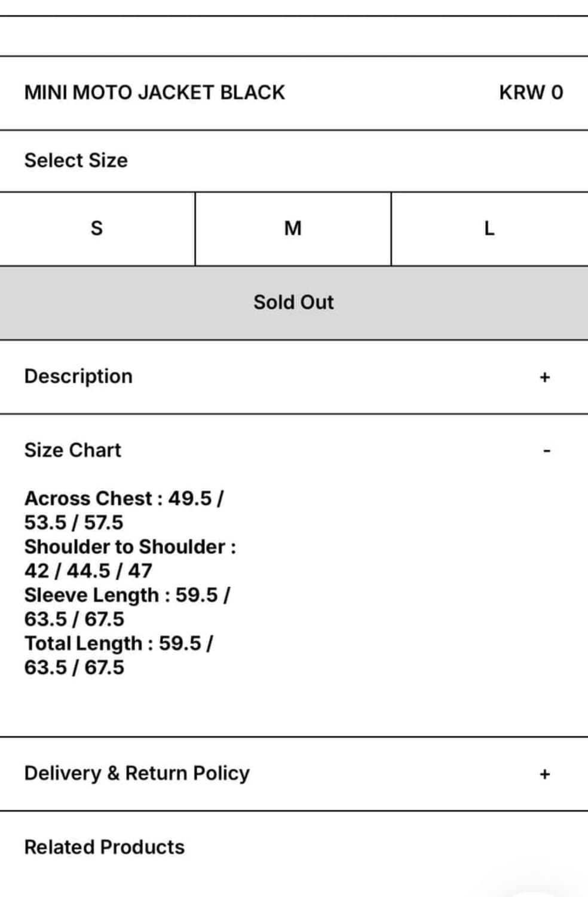Screen dimensions: 588x897
Task: Click the KRW 0 price
Action: 531,93
